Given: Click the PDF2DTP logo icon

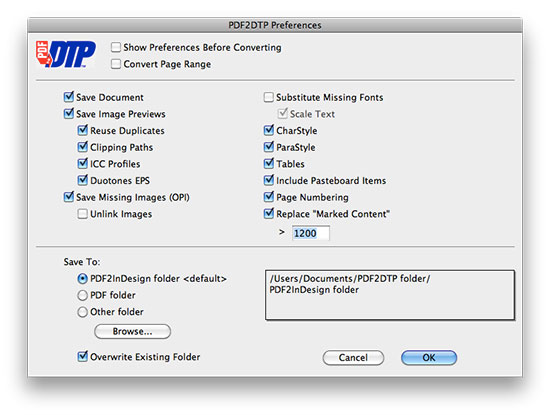Looking at the screenshot, I should click(x=66, y=54).
